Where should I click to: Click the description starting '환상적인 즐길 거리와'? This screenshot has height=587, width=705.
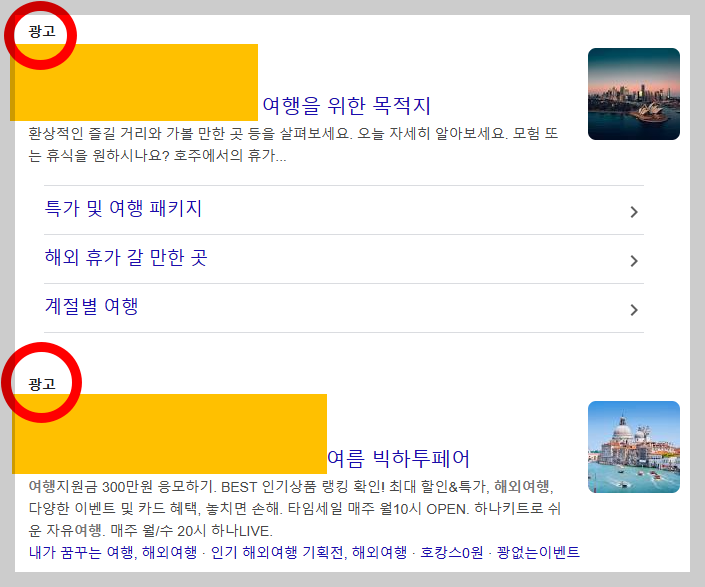(x=293, y=144)
